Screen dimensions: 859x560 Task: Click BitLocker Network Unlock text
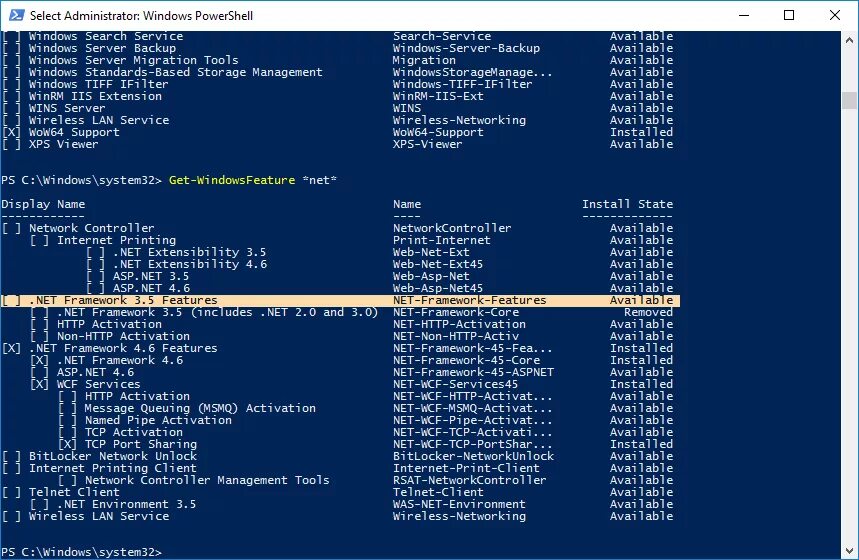click(x=112, y=456)
